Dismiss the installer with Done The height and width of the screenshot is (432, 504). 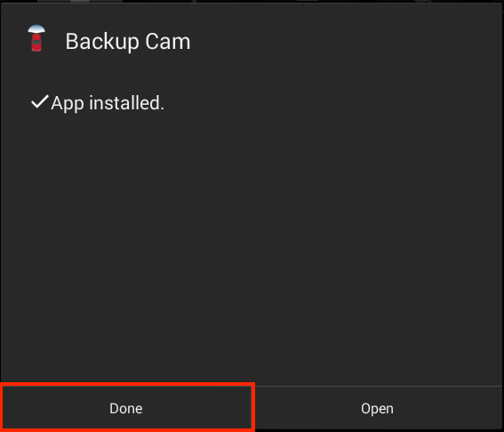click(x=126, y=408)
